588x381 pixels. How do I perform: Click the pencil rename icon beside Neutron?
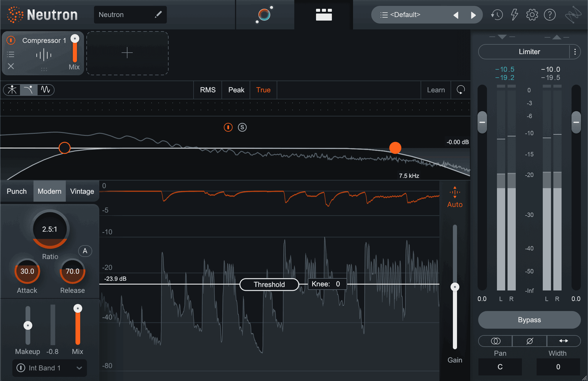pos(158,14)
